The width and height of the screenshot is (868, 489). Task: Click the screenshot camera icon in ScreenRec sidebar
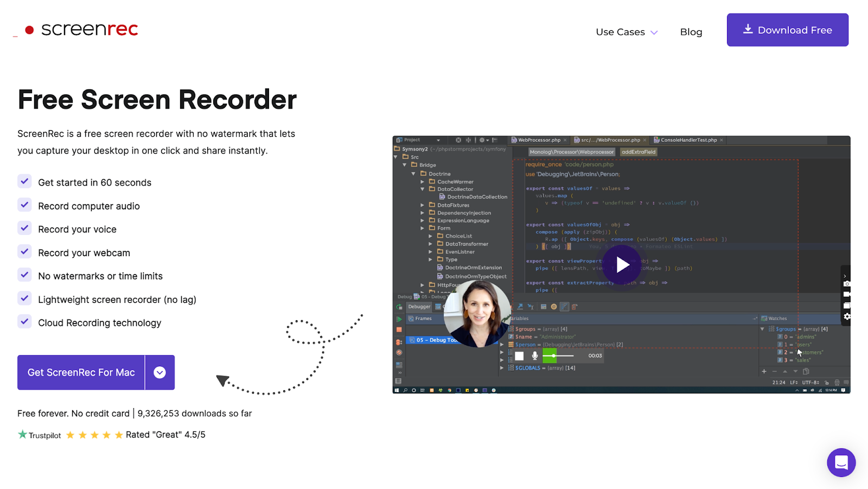coord(846,284)
